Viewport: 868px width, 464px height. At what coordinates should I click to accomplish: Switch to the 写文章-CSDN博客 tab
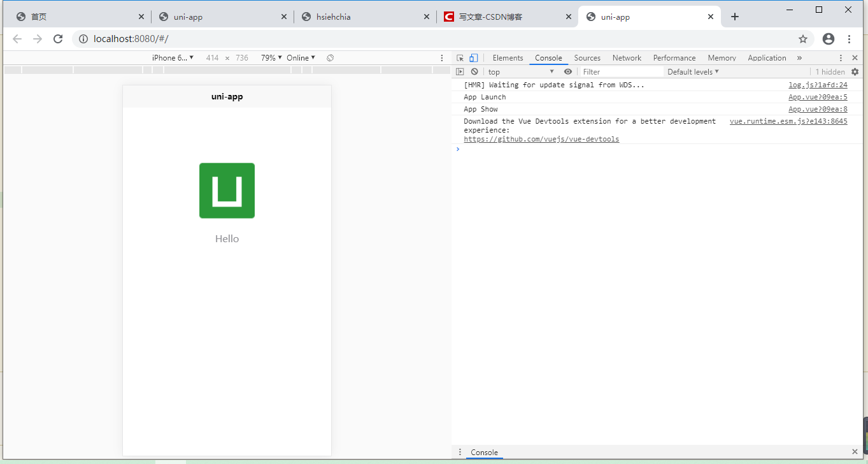(506, 17)
